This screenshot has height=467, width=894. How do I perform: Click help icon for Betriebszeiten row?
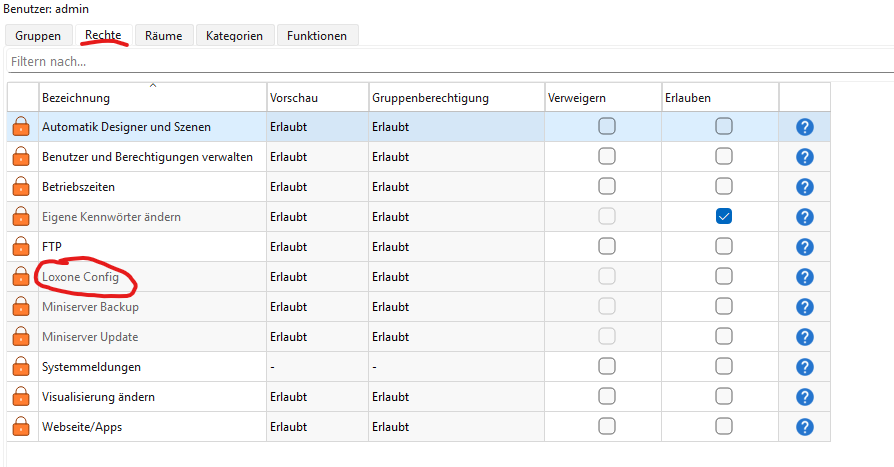click(805, 187)
